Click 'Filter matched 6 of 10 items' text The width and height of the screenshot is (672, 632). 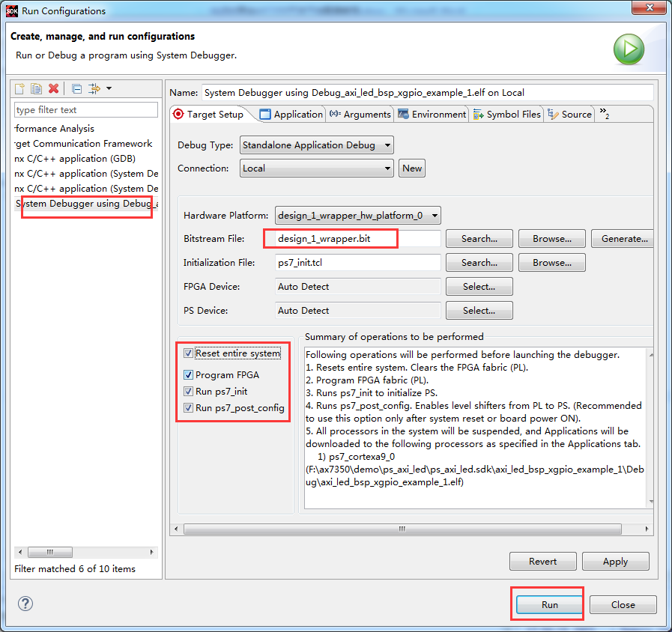(x=75, y=568)
